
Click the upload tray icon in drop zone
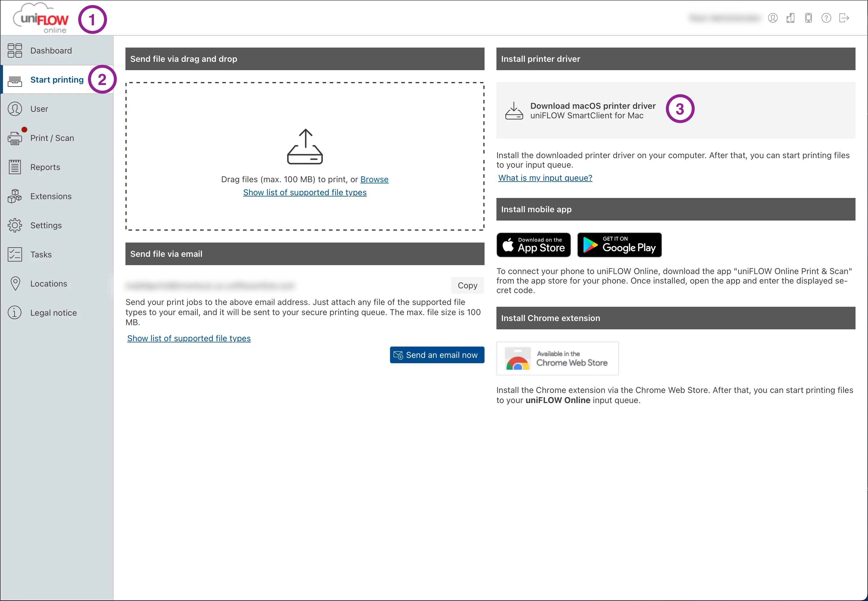(x=305, y=147)
